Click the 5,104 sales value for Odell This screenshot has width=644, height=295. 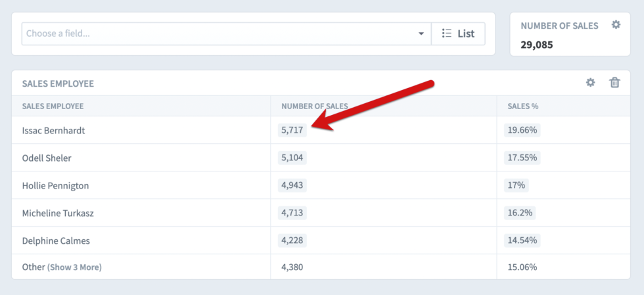pyautogui.click(x=292, y=158)
